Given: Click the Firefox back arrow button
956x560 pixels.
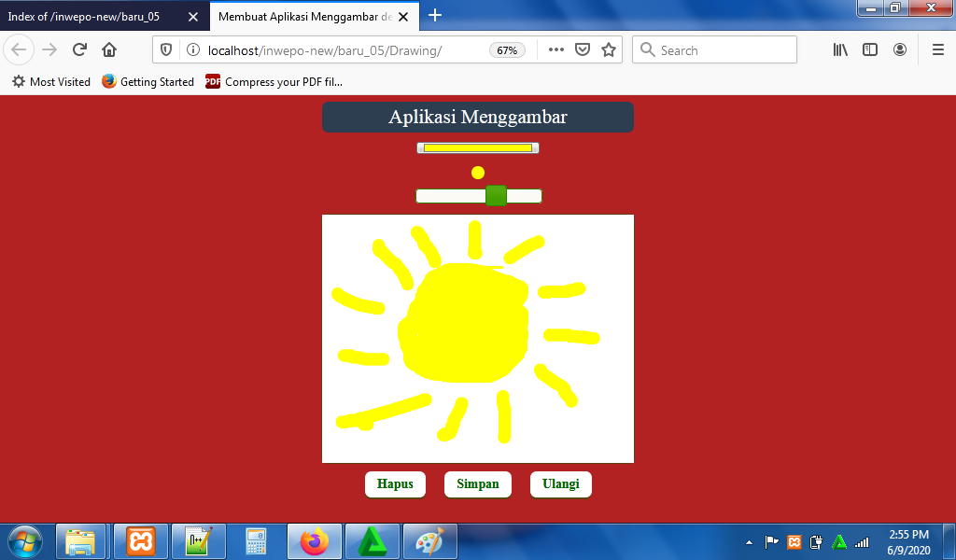Looking at the screenshot, I should (19, 50).
